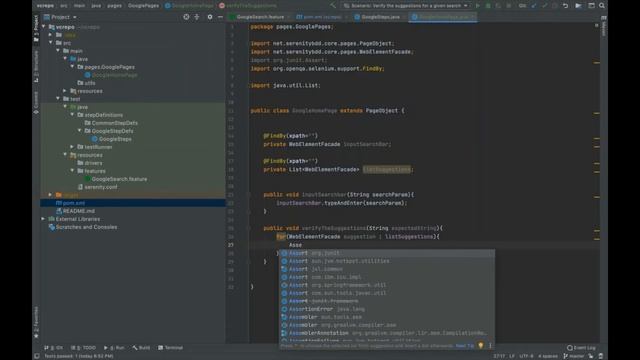Viewport: 640px width, 360px height.
Task: Click the GoogleSearch.feature file icon in tree
Action: coord(87,179)
